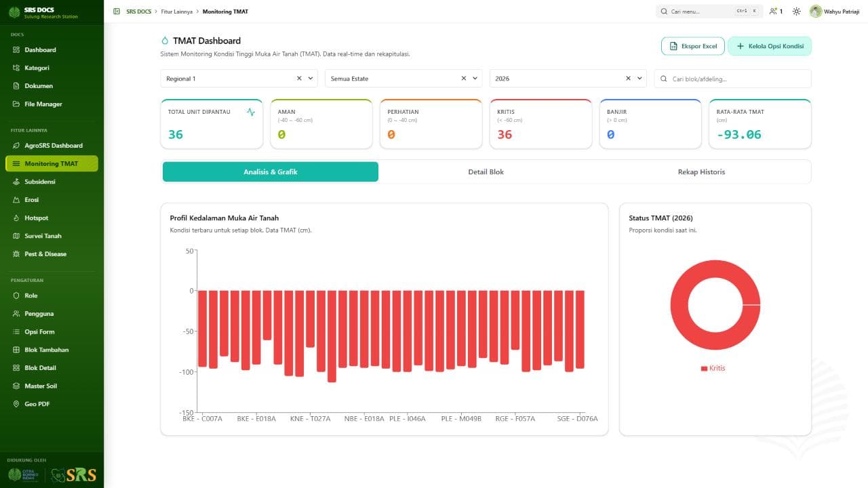This screenshot has width=868, height=488.
Task: Select the AgroSRS Dashboard leaf icon
Action: point(17,145)
